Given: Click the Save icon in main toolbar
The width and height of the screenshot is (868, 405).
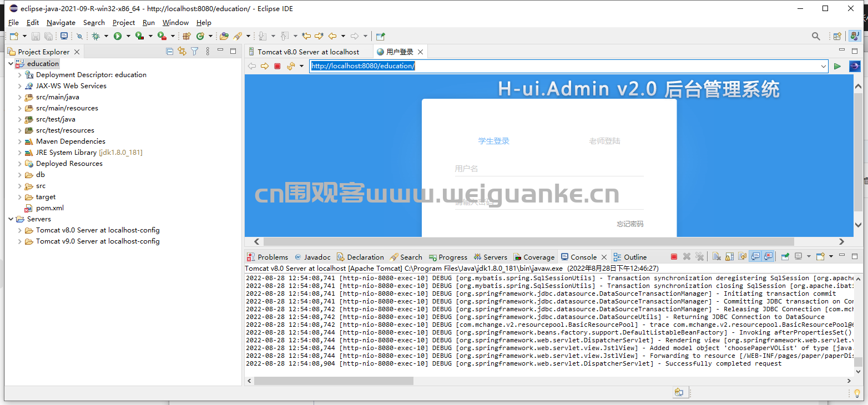Looking at the screenshot, I should click(x=36, y=36).
